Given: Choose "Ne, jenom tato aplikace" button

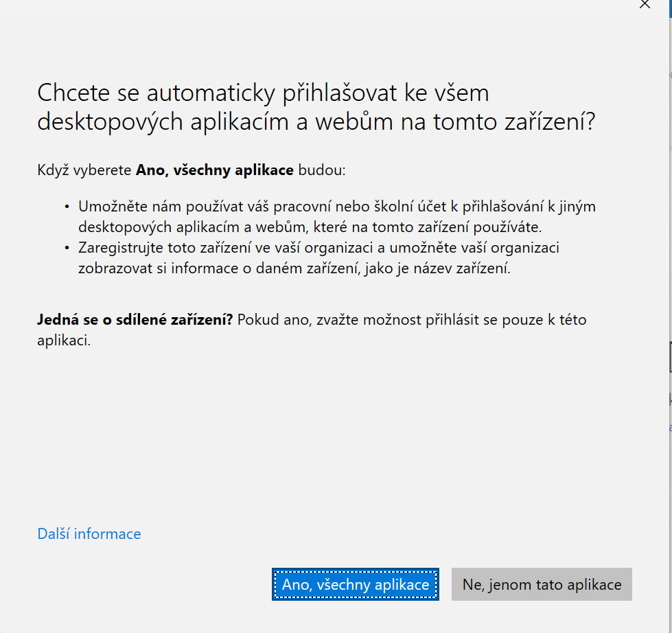Looking at the screenshot, I should (542, 585).
